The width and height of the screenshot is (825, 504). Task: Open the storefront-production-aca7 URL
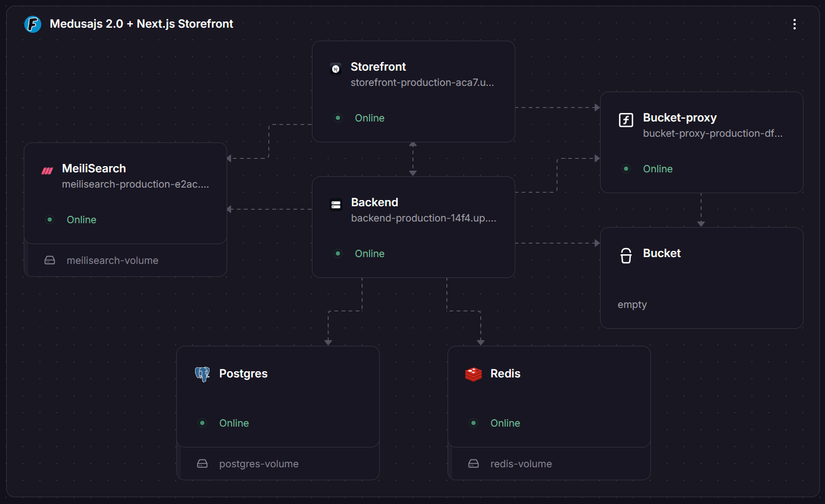(x=422, y=82)
